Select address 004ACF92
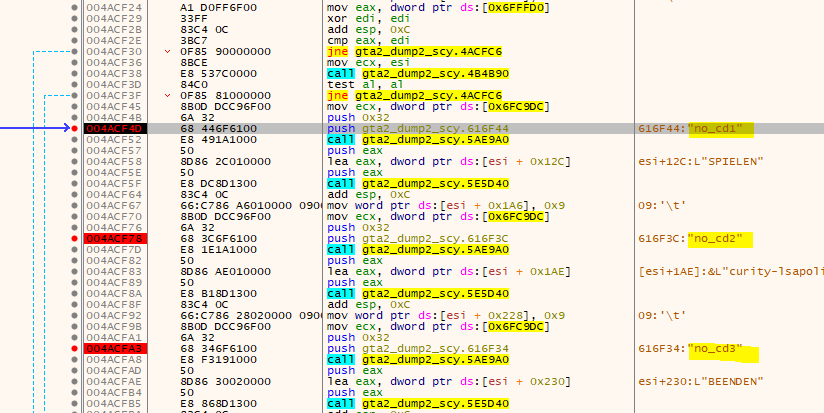This screenshot has height=413, width=824. [x=114, y=315]
